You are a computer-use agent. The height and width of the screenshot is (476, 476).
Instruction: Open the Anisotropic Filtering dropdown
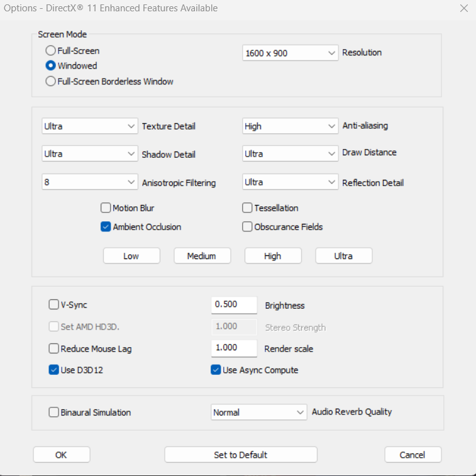click(x=89, y=182)
